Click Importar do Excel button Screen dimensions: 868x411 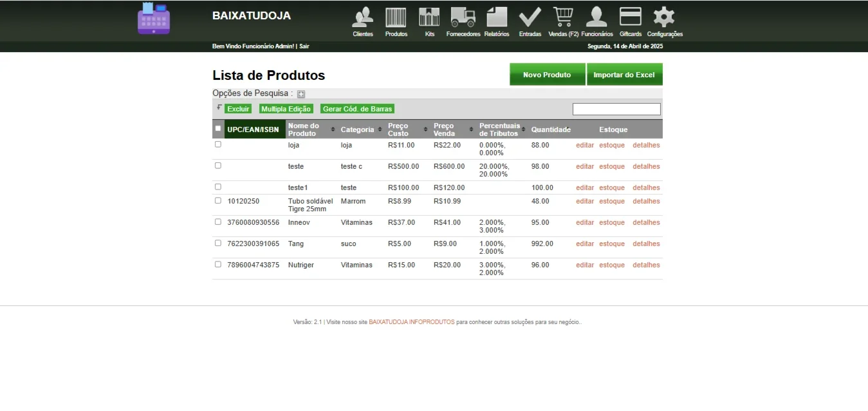624,75
